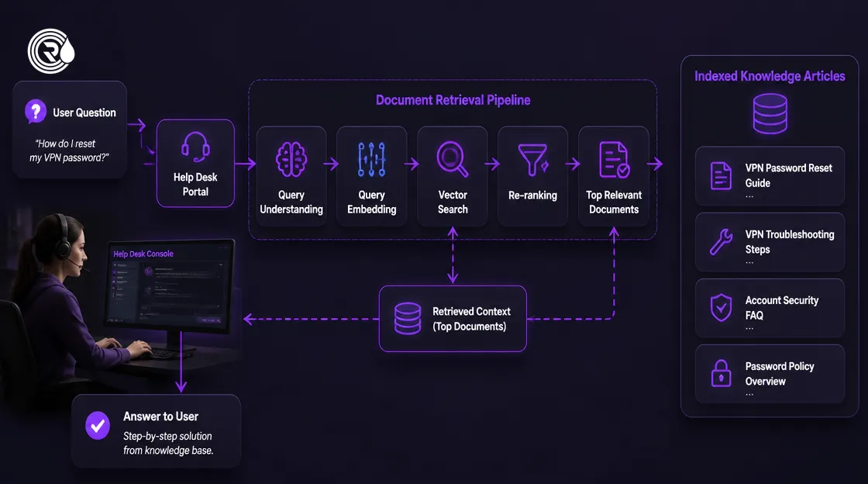Click the sliders Query Embedding icon

point(371,160)
